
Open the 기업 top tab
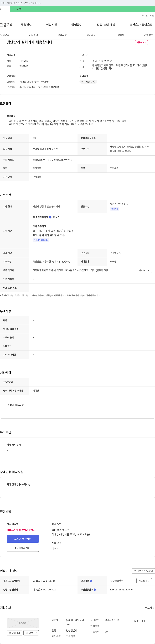point(19,9)
